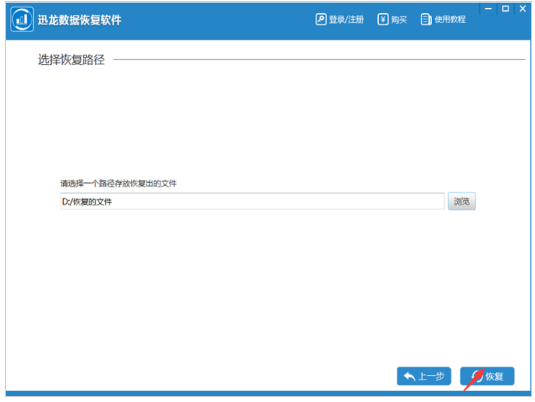The image size is (535, 402).
Task: Open the 购买 purchase link
Action: tap(399, 19)
